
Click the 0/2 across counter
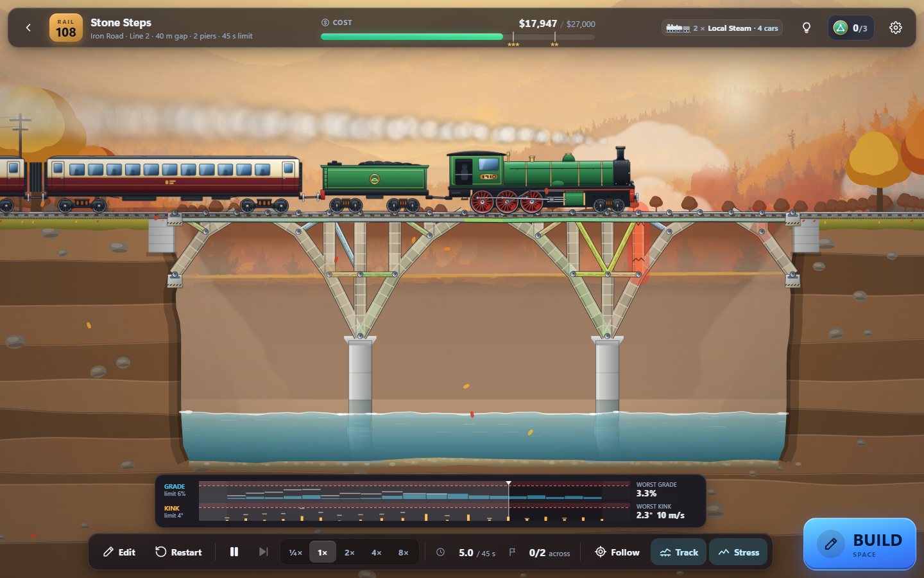coord(549,552)
